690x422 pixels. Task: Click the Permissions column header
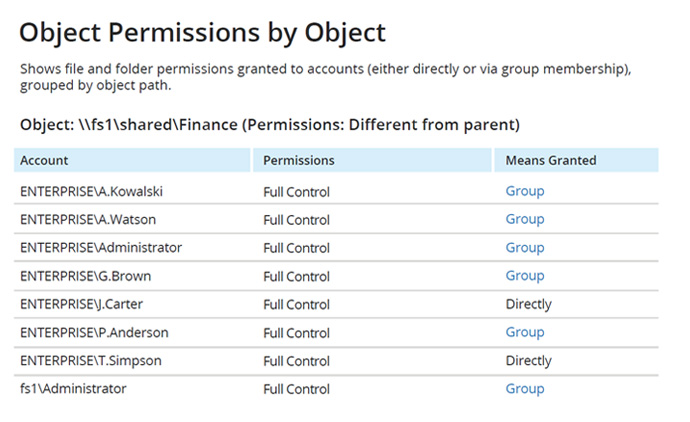click(x=372, y=160)
